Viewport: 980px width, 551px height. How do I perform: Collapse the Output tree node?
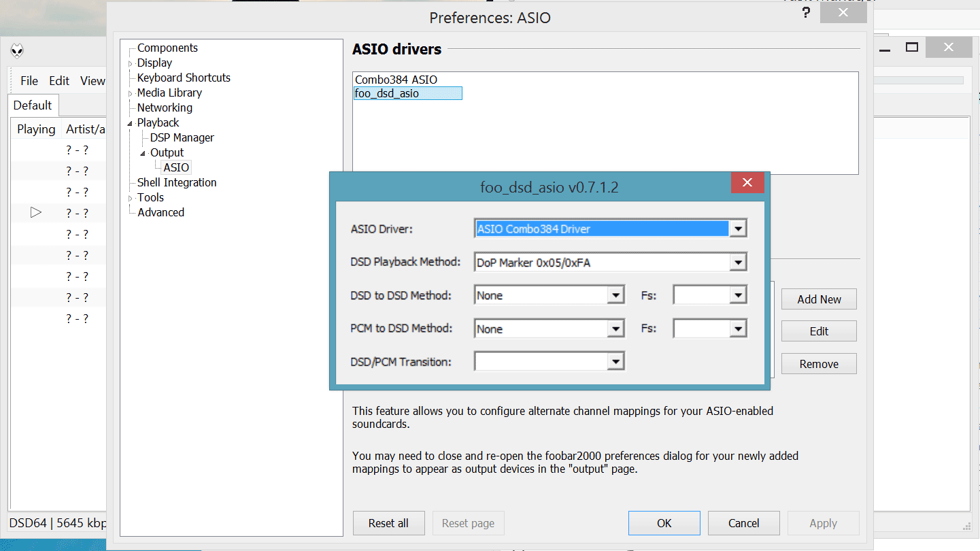[x=143, y=153]
